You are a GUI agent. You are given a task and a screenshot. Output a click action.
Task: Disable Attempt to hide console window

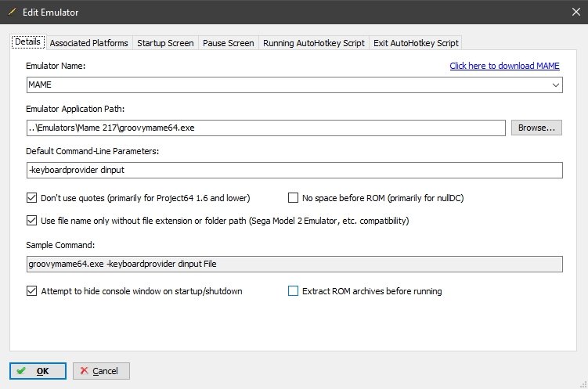[x=32, y=291]
